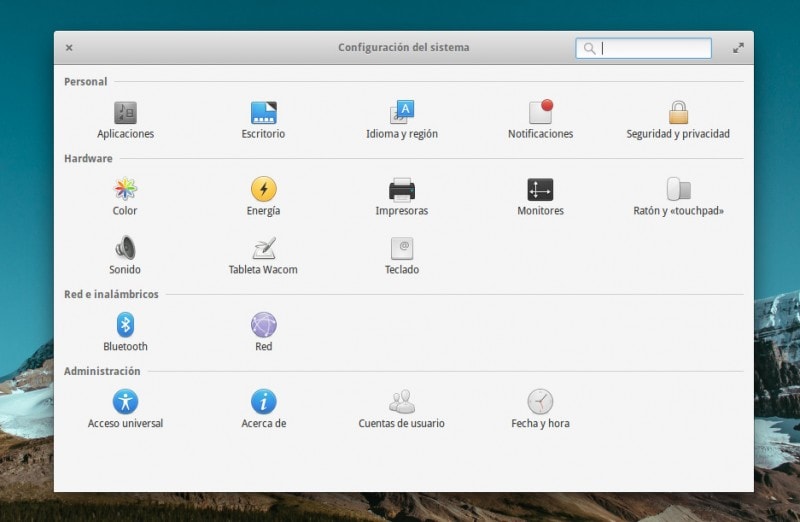Select the Idioma y región icon

(x=402, y=113)
